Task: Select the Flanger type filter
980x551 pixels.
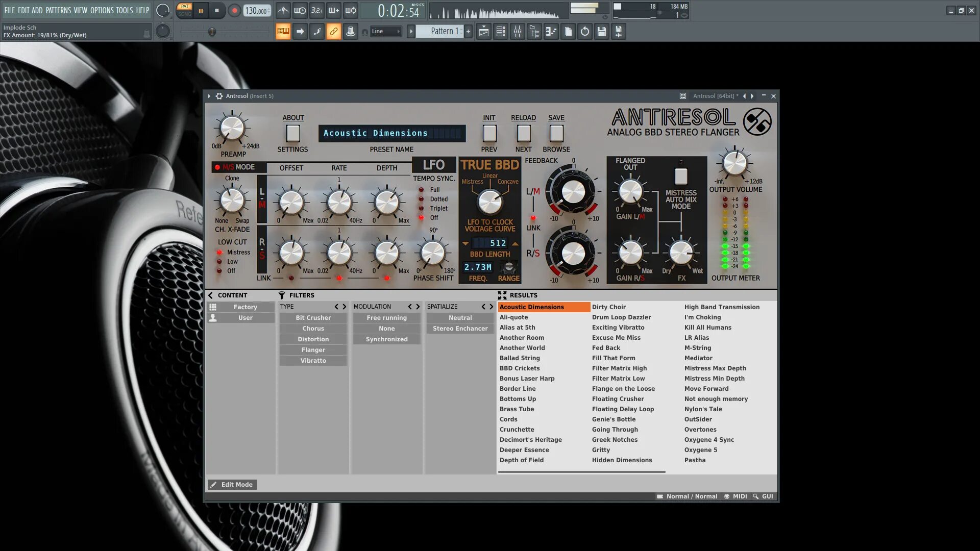Action: point(313,350)
